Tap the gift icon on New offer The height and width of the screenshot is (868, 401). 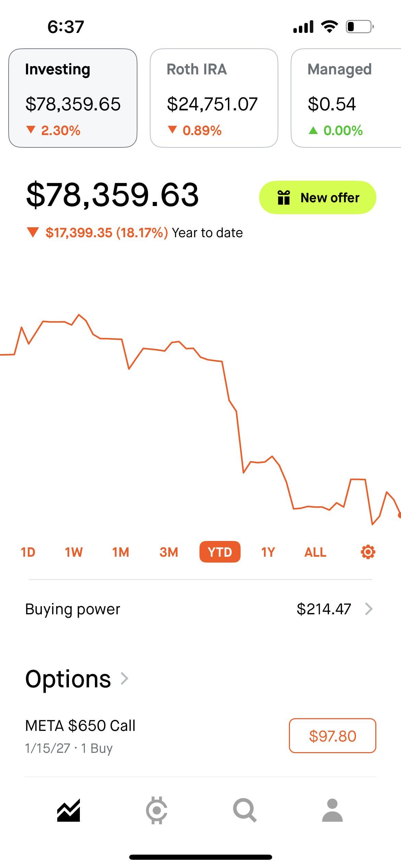283,198
